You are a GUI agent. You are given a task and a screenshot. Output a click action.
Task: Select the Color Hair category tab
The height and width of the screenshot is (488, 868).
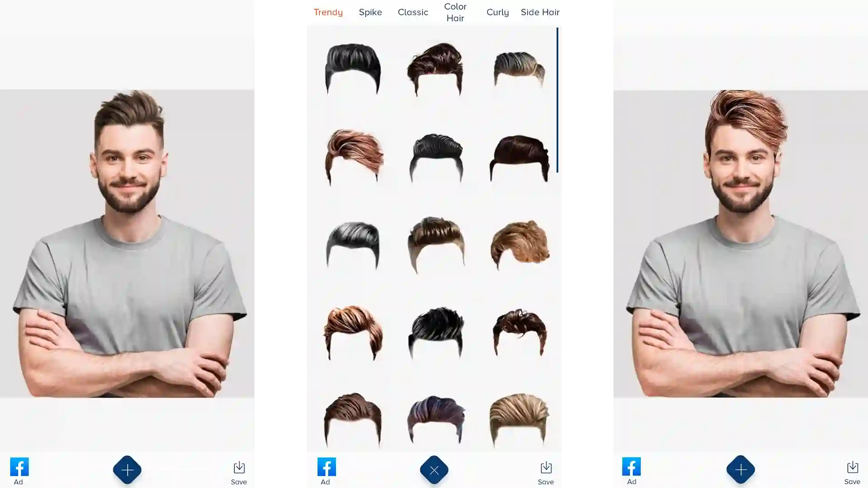[455, 12]
